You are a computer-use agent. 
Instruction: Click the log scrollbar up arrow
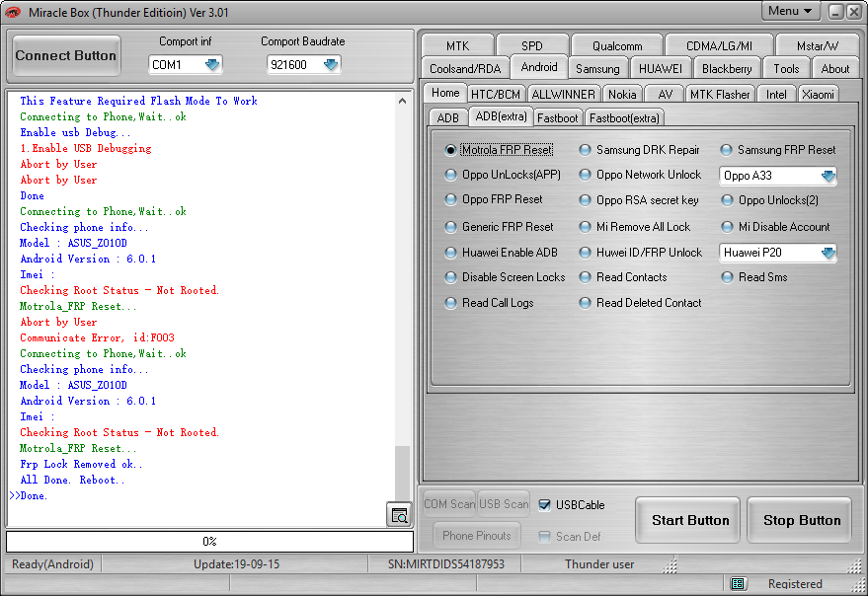403,101
